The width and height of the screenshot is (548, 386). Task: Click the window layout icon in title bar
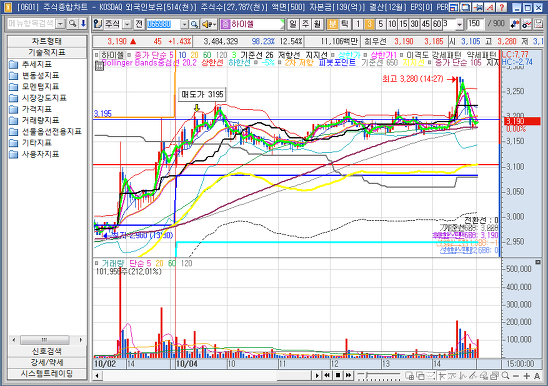click(454, 7)
